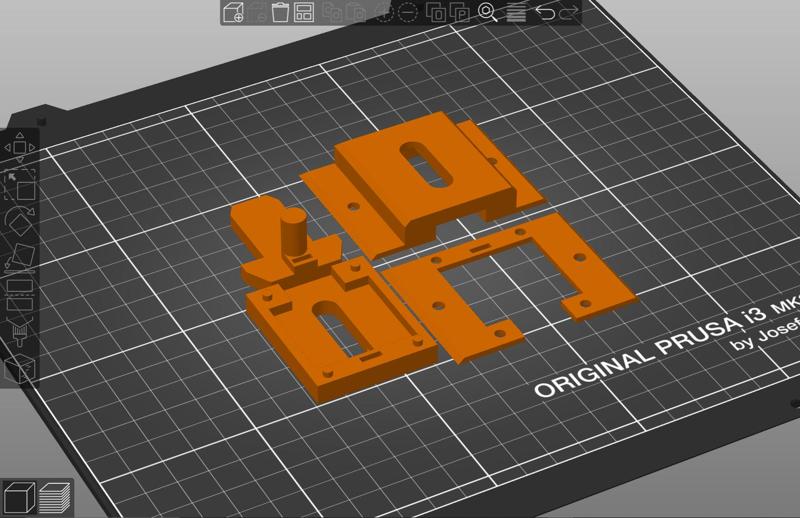Viewport: 800px width, 518px height.
Task: Click the Split to parts icon
Action: [460, 13]
